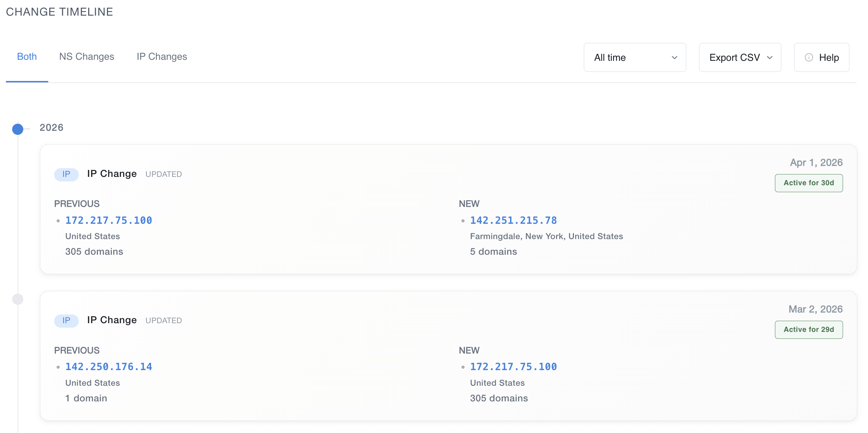Click the info icon in Help button
The height and width of the screenshot is (433, 868).
(809, 57)
